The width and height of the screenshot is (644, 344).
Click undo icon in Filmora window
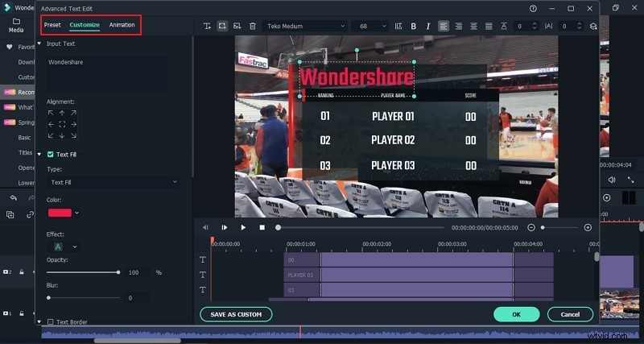pyautogui.click(x=13, y=198)
